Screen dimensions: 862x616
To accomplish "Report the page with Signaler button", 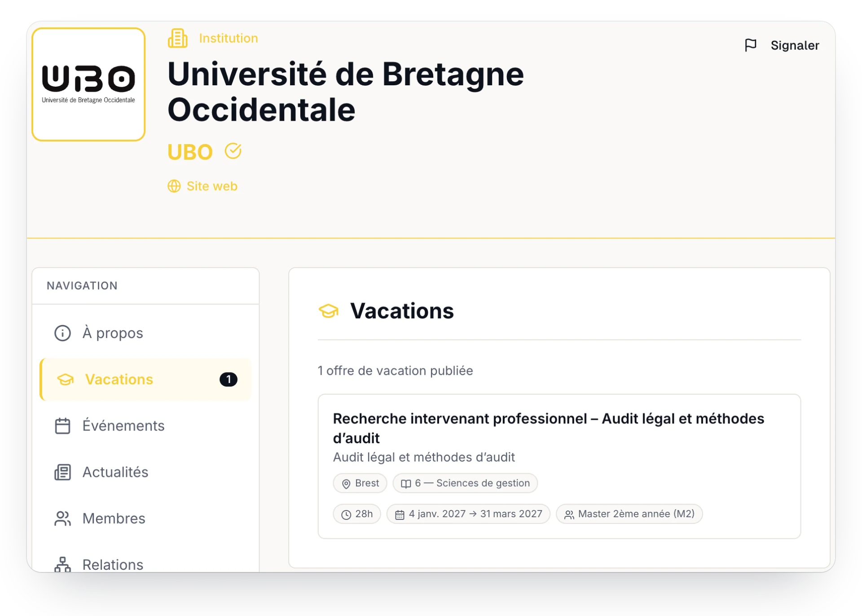I will click(782, 45).
